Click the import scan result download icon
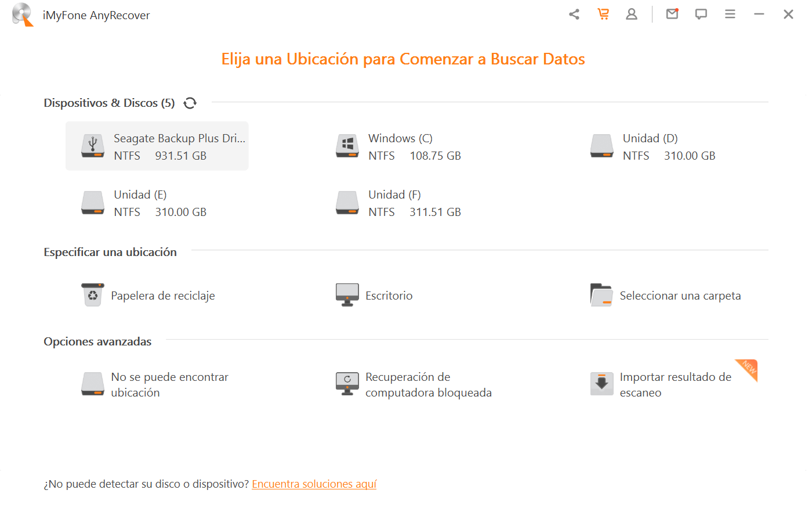 pos(602,384)
